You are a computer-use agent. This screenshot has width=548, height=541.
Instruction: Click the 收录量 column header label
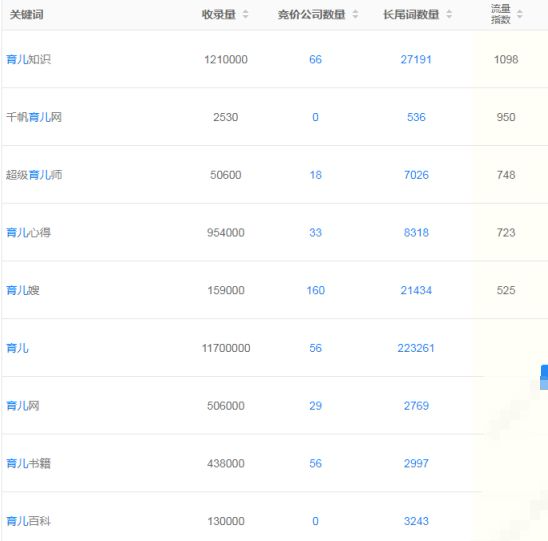pyautogui.click(x=218, y=14)
